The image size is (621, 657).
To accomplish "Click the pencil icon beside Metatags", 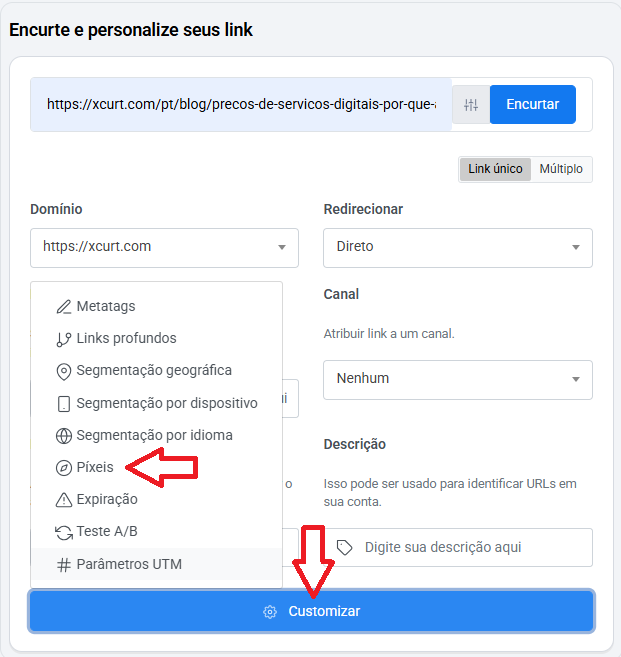I will [x=64, y=306].
